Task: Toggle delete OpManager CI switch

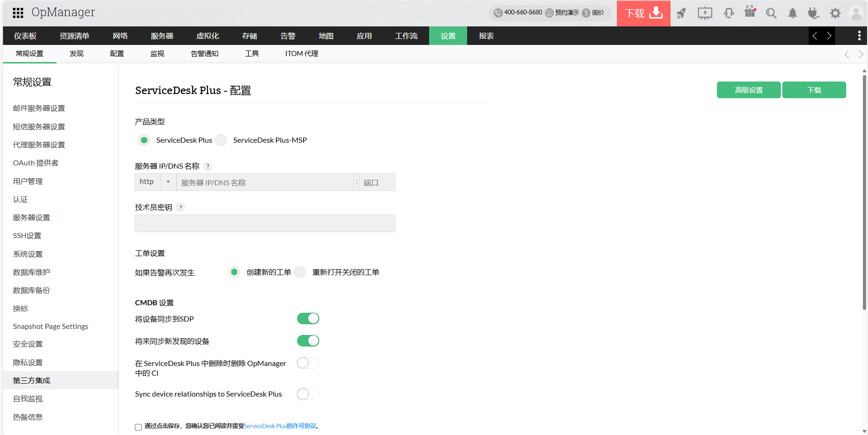Action: tap(308, 363)
